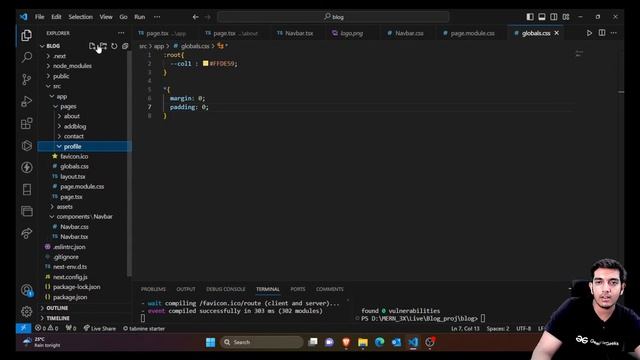
Task: Open the Explorer view in activity bar
Action: (27, 36)
